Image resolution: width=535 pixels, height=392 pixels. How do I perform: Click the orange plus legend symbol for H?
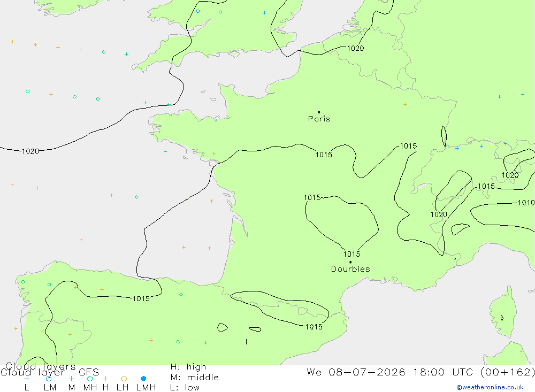[105, 379]
